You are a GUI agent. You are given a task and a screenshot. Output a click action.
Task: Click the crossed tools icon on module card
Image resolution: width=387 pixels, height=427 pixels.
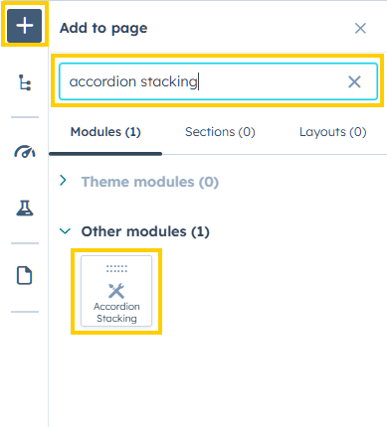116,291
